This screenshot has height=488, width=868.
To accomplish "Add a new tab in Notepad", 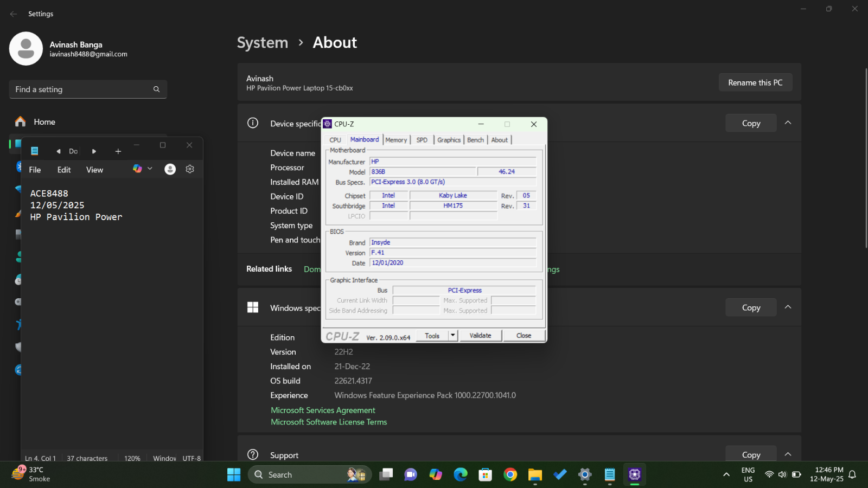I will tap(118, 151).
